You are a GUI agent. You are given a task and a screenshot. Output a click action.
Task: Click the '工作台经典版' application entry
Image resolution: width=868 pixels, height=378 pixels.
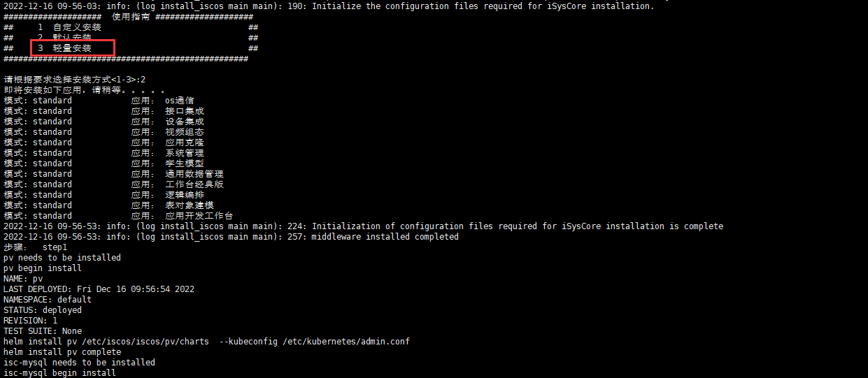(194, 184)
